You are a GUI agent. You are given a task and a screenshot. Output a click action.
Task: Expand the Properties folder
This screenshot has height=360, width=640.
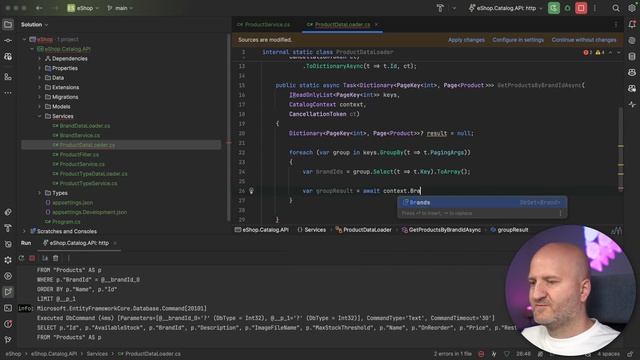40,68
